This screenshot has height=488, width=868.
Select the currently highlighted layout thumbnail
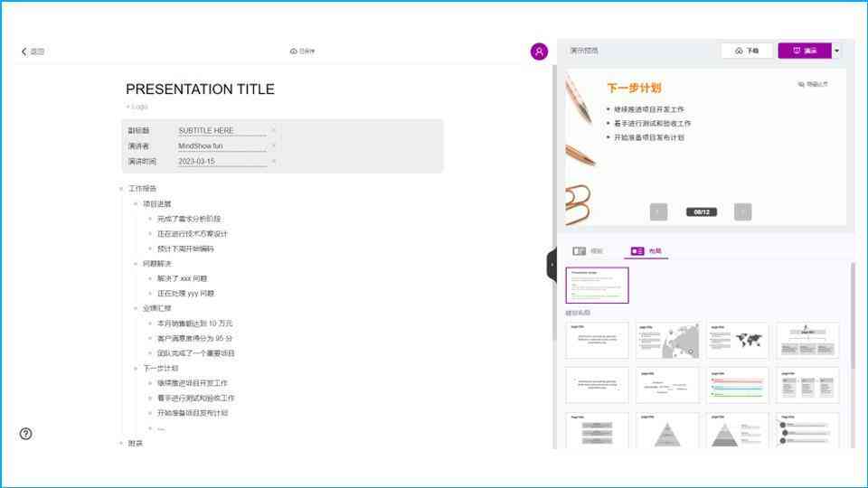(x=597, y=286)
